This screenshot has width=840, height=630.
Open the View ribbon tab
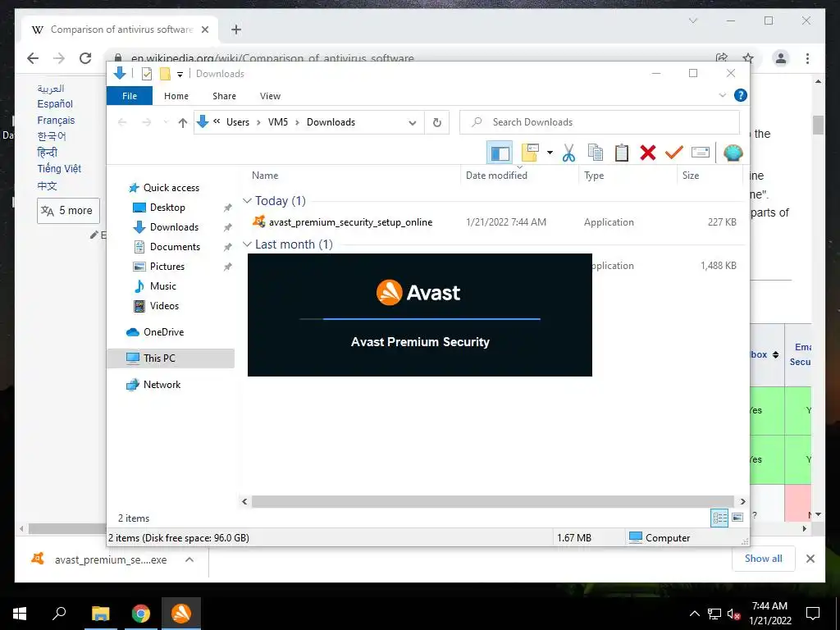(x=270, y=96)
